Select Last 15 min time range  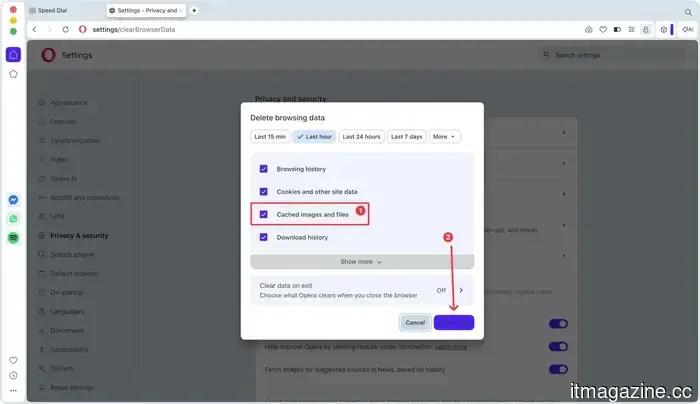click(270, 137)
